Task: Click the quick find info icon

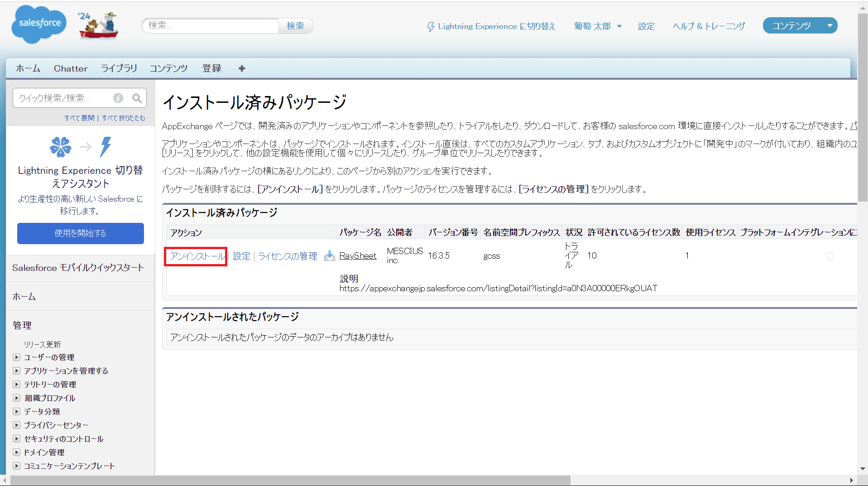Action: click(x=118, y=98)
